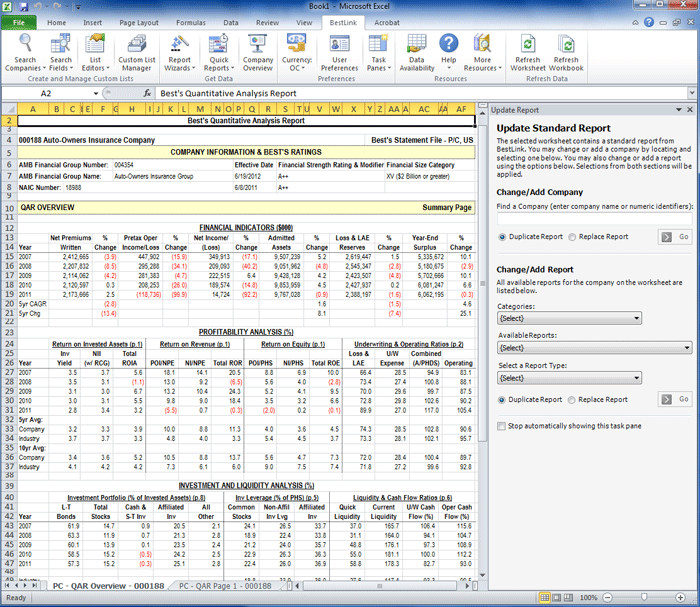Zoom out with the minus button
Viewport: 700px width, 607px height.
pos(608,597)
